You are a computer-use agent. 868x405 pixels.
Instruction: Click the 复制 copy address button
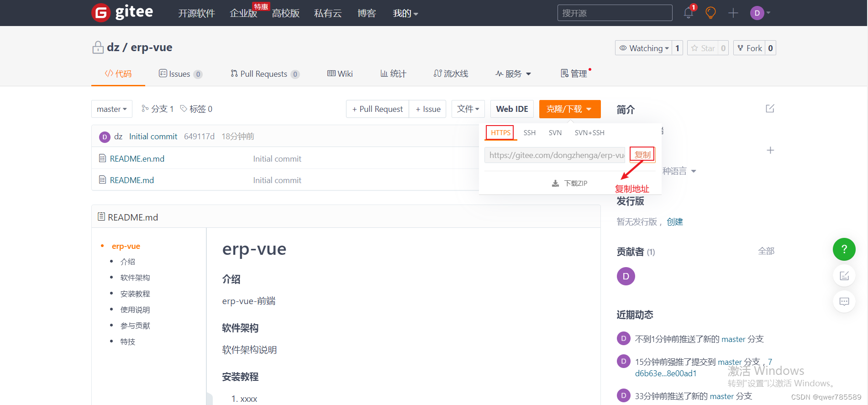[642, 155]
